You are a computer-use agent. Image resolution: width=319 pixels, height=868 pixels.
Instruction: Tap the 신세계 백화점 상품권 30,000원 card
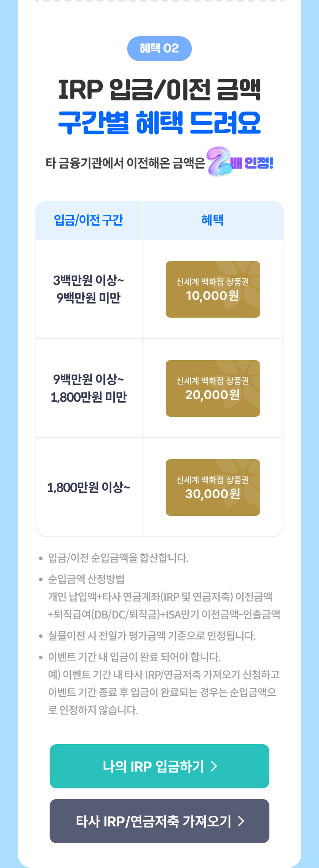pos(213,488)
